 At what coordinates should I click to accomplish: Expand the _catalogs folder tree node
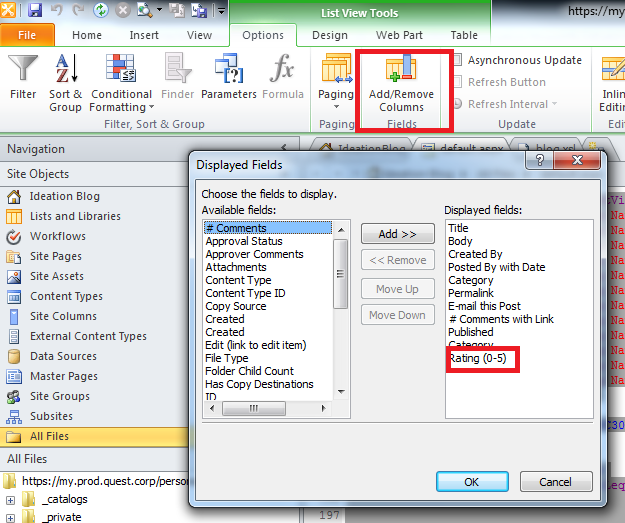click(x=11, y=499)
